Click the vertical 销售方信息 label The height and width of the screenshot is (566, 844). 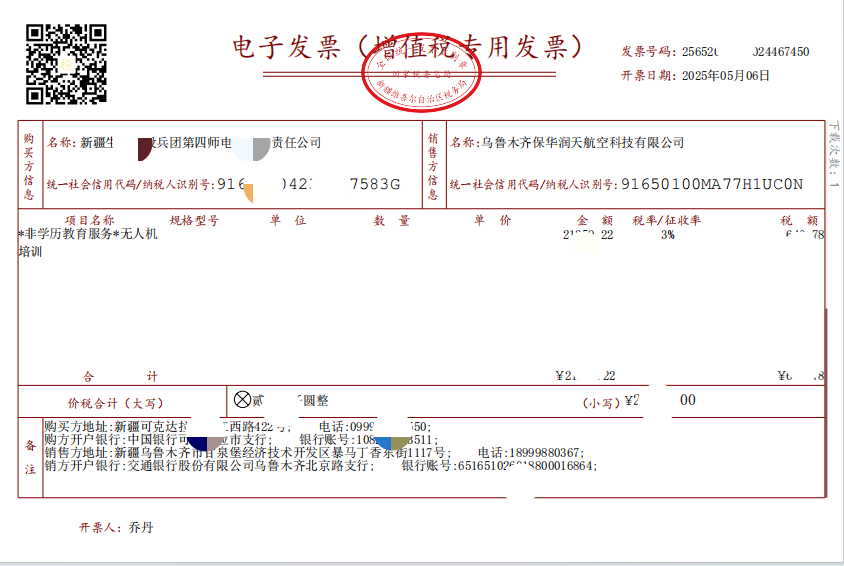point(433,166)
